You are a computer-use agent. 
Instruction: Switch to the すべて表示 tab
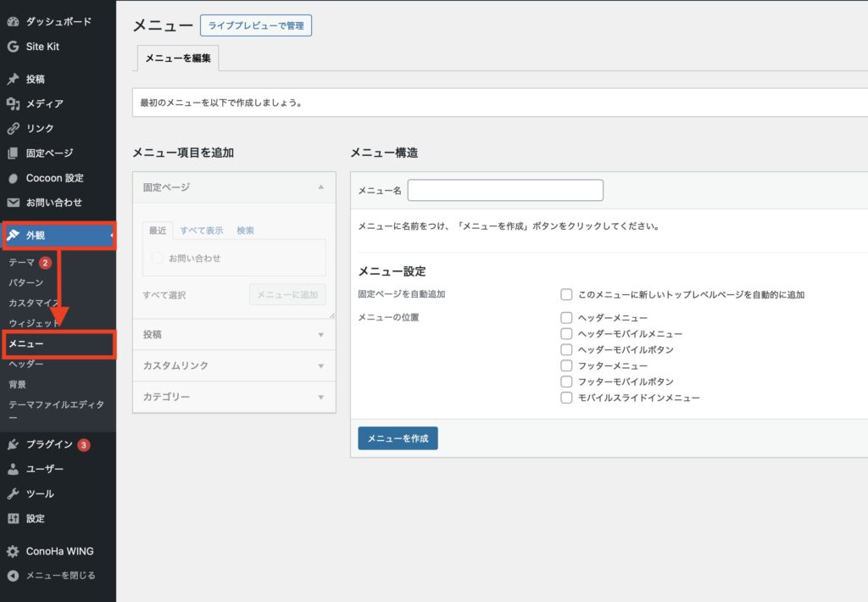click(x=201, y=231)
